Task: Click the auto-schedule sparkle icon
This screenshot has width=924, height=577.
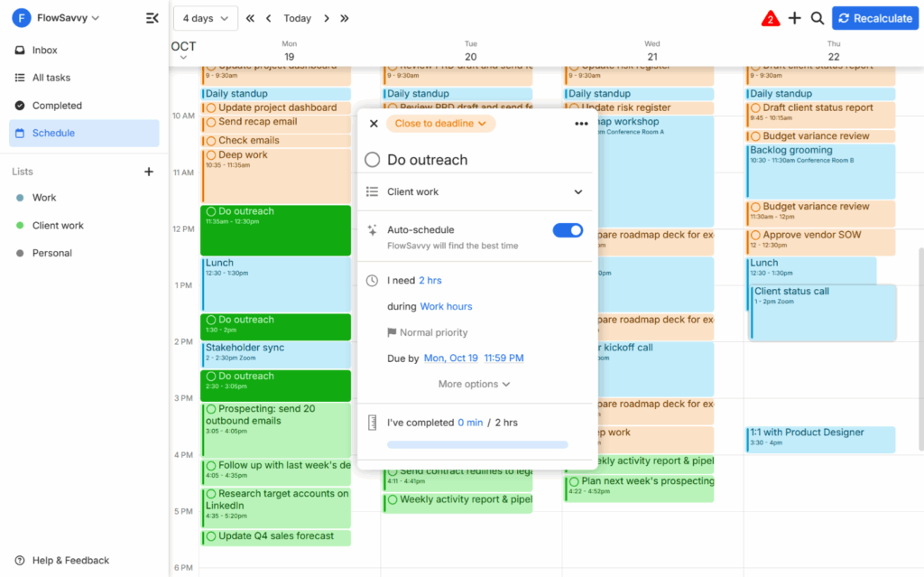Action: tap(372, 230)
